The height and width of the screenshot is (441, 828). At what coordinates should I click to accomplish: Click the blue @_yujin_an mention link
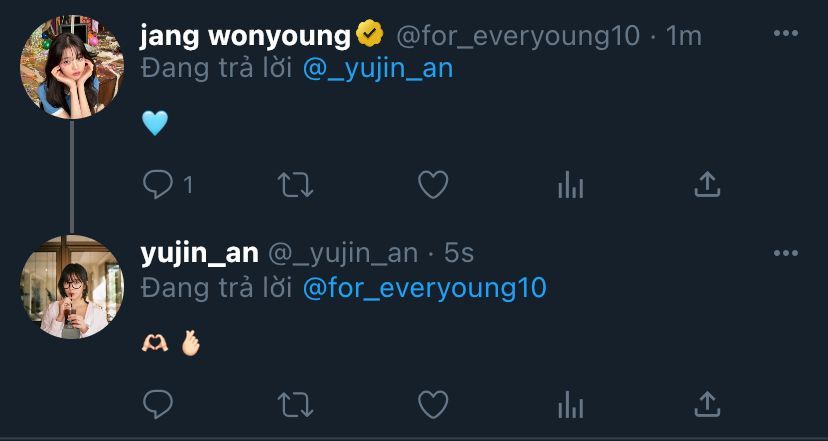coord(378,70)
